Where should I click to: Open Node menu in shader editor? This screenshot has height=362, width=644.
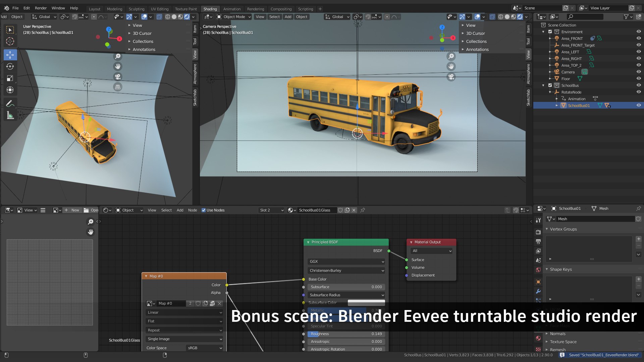point(193,210)
